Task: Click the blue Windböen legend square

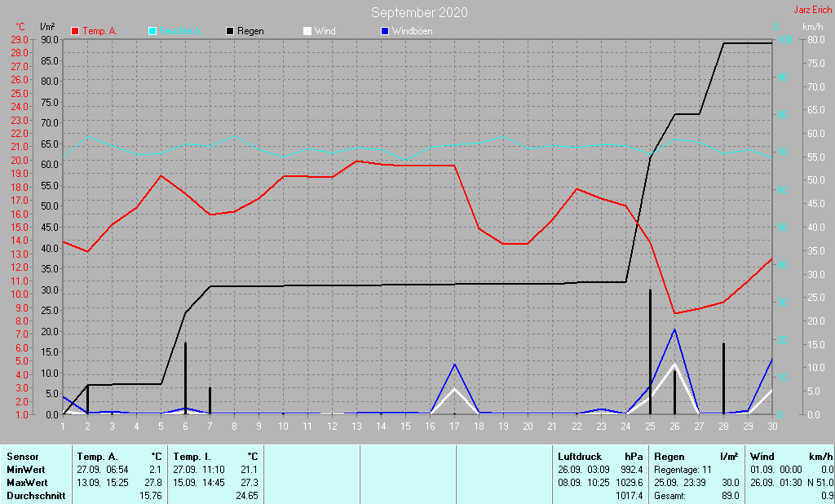Action: click(385, 31)
